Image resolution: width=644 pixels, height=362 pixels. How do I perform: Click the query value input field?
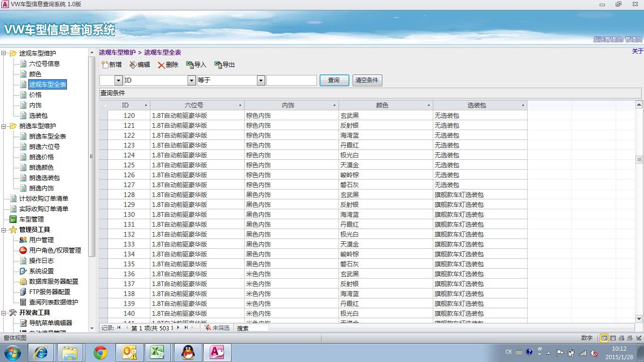[x=291, y=81]
